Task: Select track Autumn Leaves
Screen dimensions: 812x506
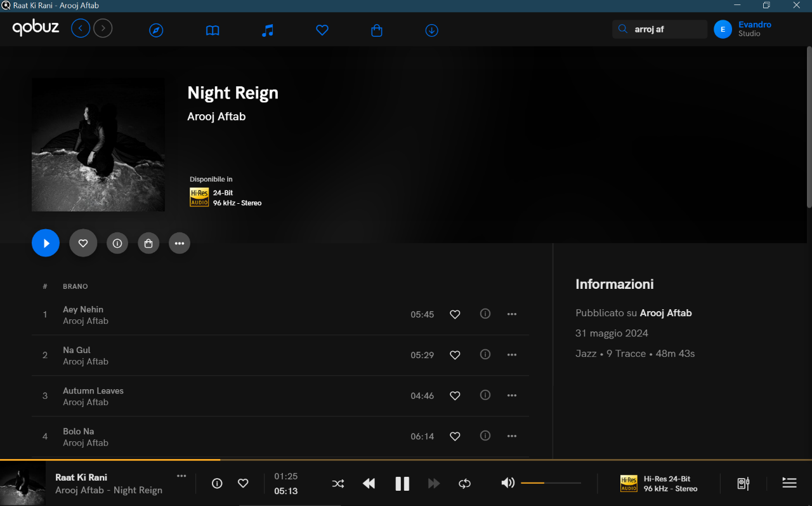Action: tap(93, 391)
